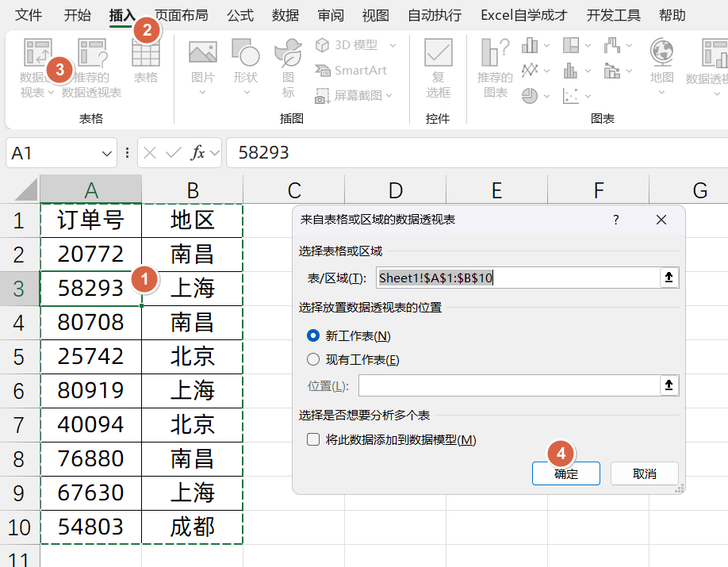Select column F header

point(599,190)
